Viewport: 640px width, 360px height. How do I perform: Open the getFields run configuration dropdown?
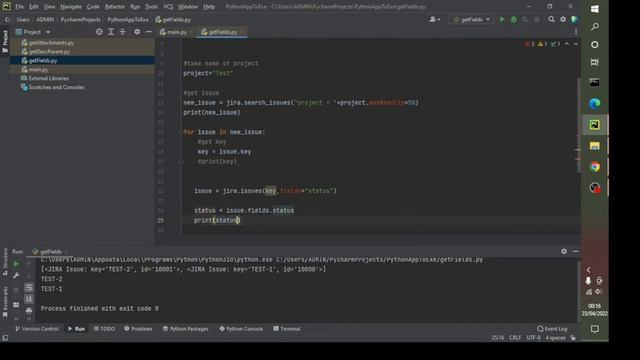tap(471, 19)
